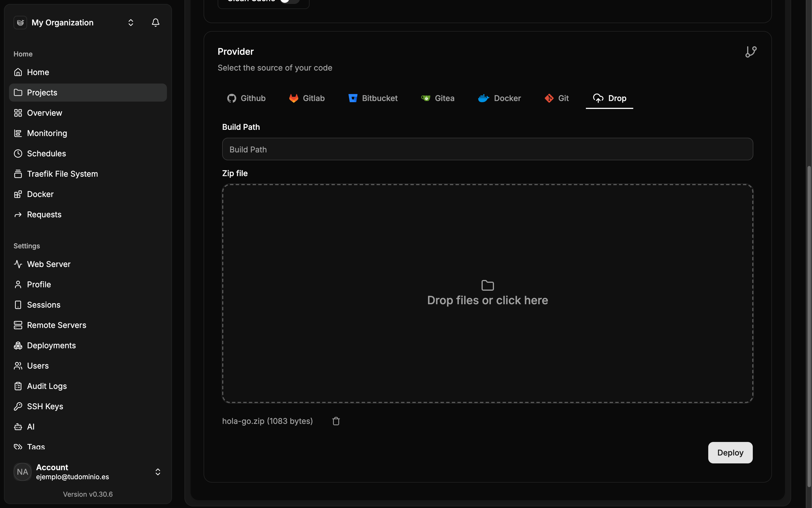Image resolution: width=812 pixels, height=508 pixels.
Task: Click the Home house icon
Action: click(x=18, y=72)
